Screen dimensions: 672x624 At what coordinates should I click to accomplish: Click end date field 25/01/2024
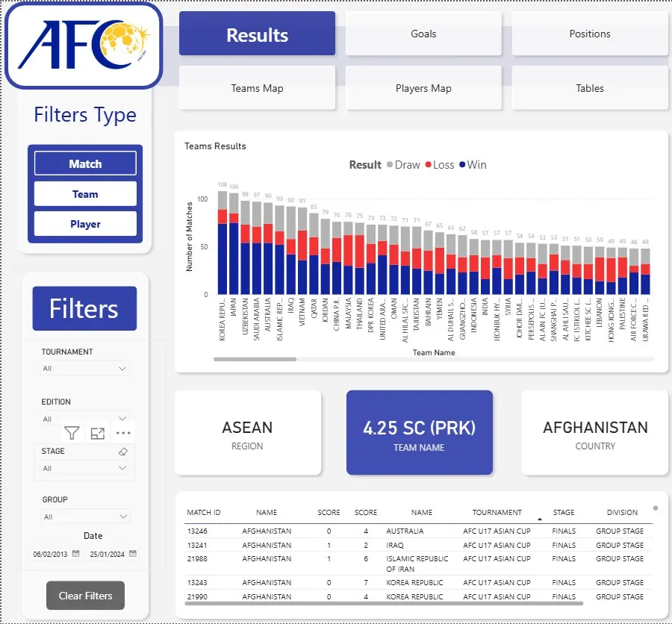tap(107, 554)
